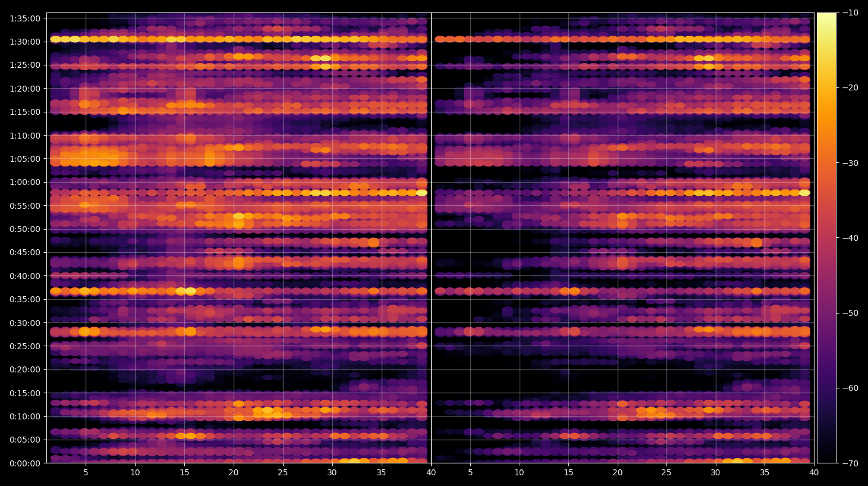Click x-axis label 25 under left heatmap

(283, 473)
